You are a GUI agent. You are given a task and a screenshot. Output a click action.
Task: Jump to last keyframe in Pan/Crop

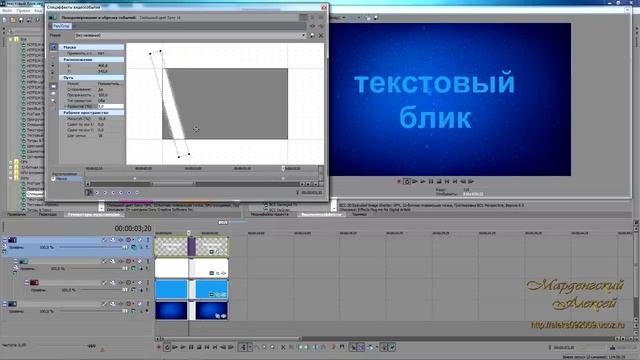121,192
